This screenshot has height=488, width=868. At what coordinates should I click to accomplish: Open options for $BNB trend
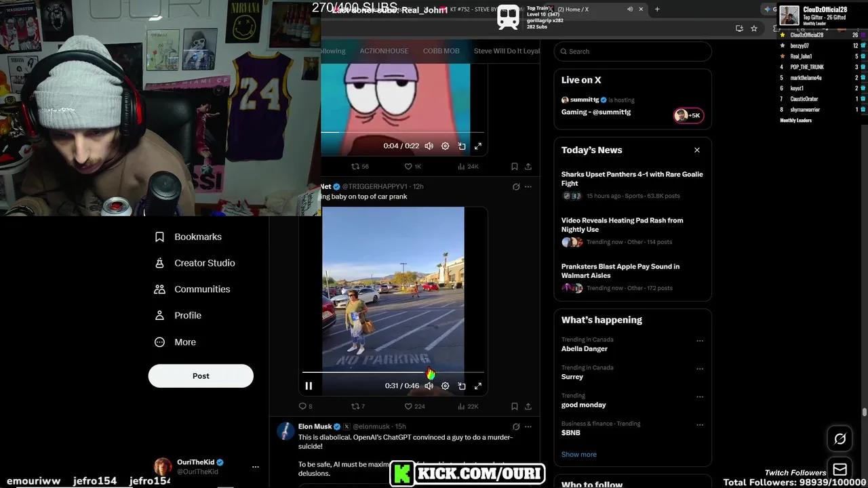pos(700,424)
